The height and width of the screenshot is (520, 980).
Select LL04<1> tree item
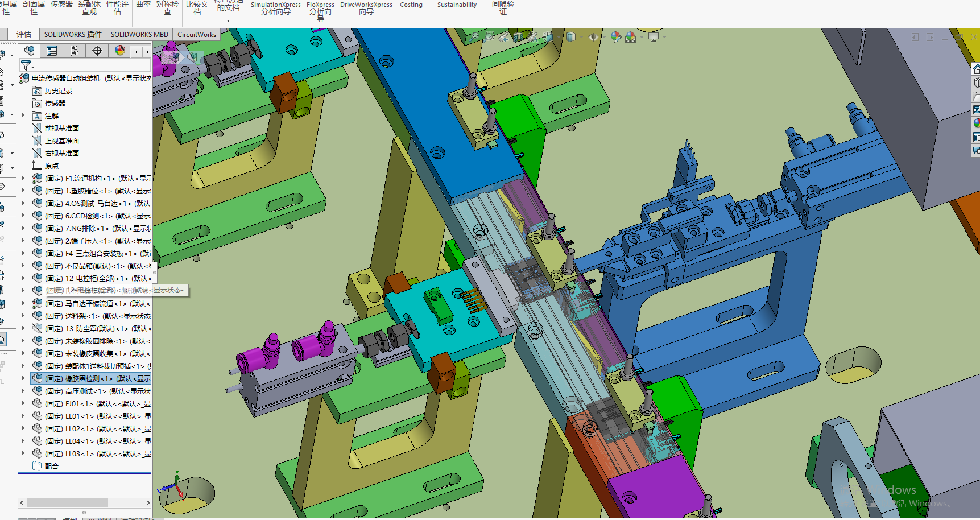(91, 441)
